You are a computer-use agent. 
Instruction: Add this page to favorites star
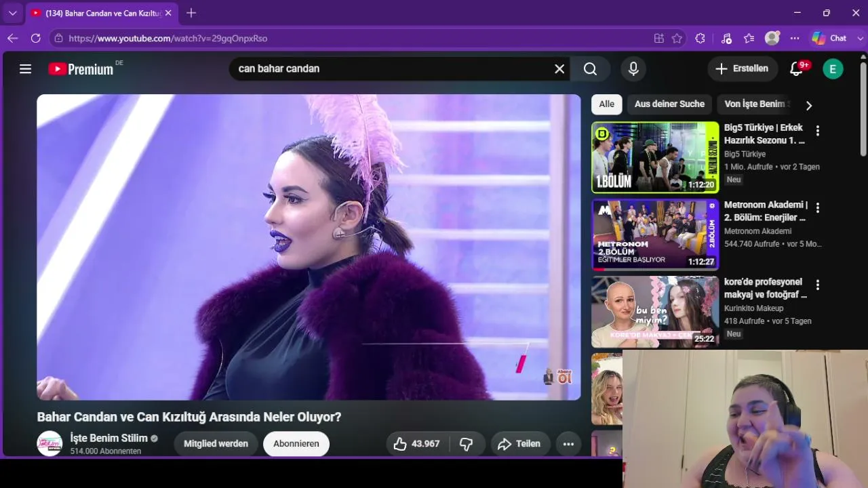(677, 39)
